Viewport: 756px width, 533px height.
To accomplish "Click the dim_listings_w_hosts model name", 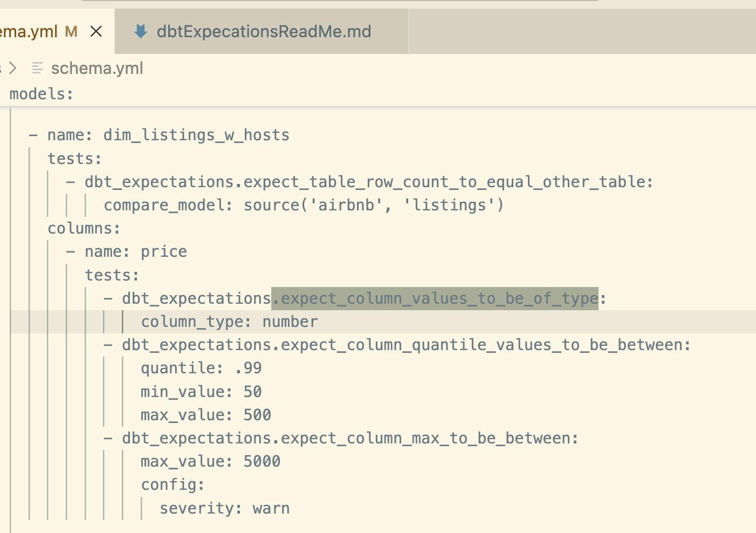I will tap(196, 135).
